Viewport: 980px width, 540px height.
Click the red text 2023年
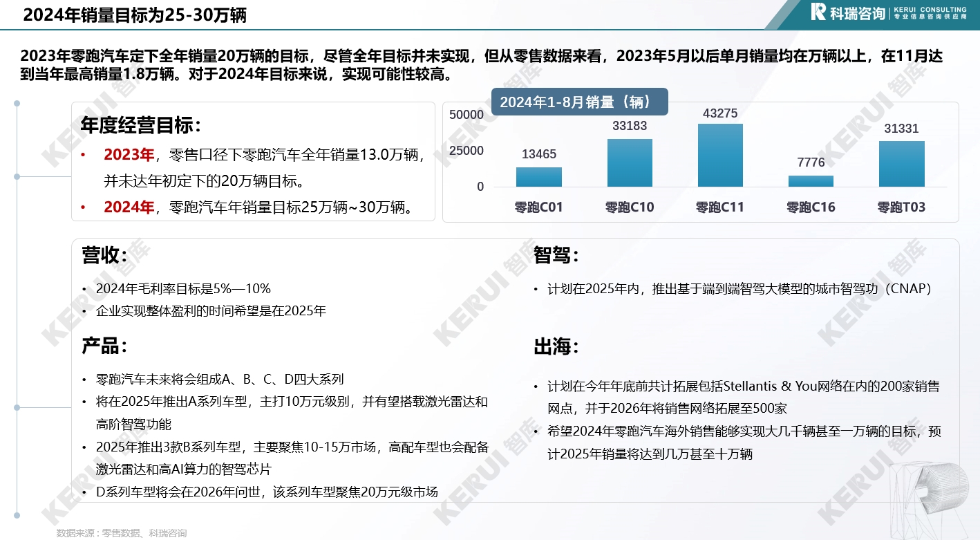(x=129, y=155)
